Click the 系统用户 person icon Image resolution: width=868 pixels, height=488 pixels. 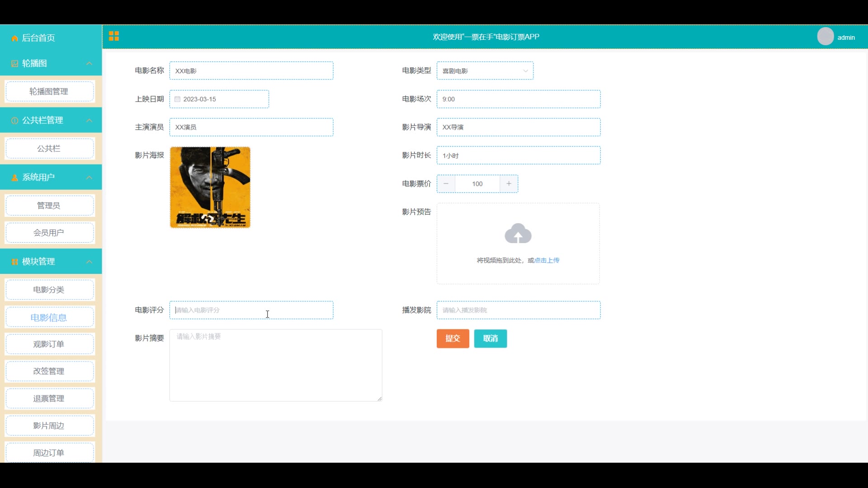coord(14,178)
